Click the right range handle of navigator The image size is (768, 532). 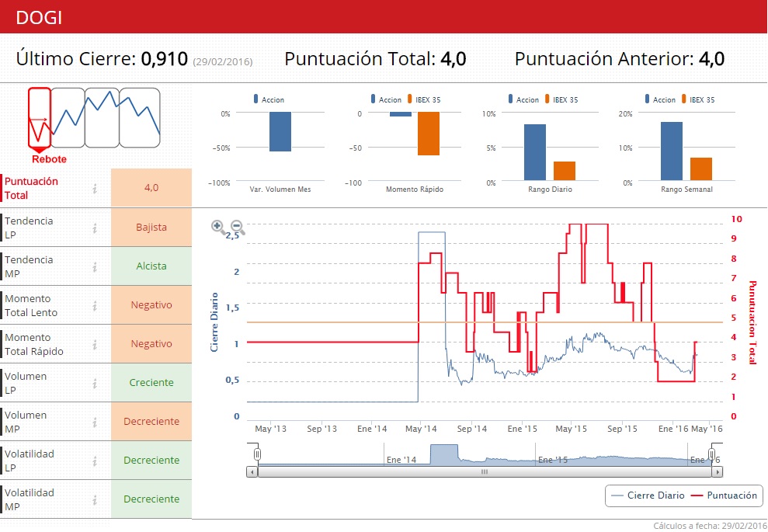[712, 454]
